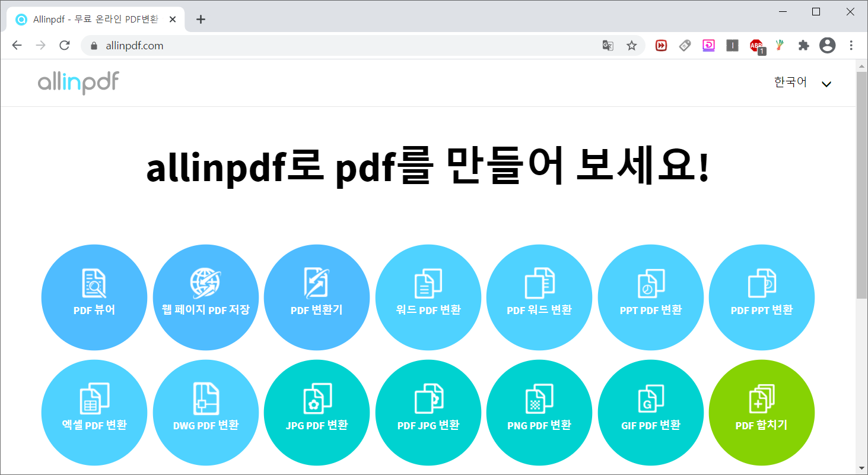This screenshot has height=475, width=868.
Task: Click the colorful pencil extension icon
Action: pyautogui.click(x=780, y=46)
